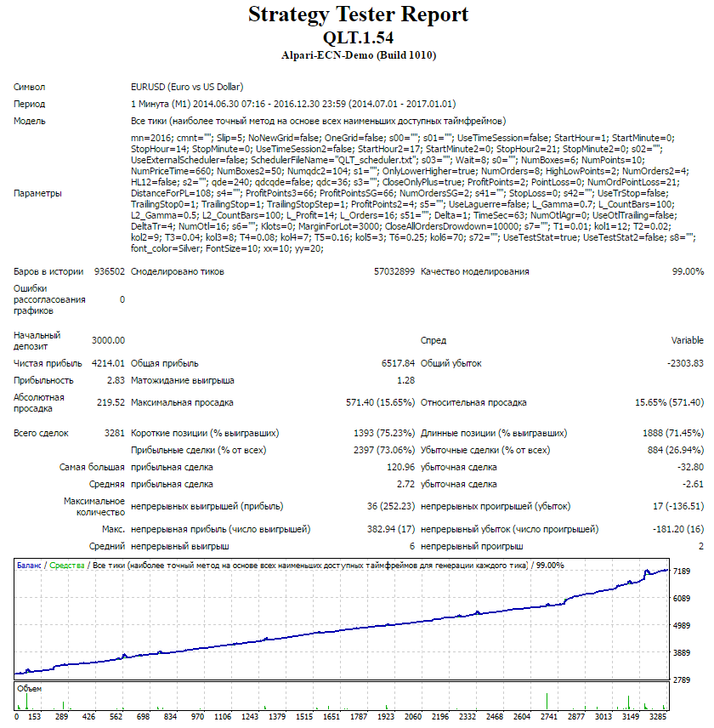Image resolution: width=714 pixels, height=728 pixels.
Task: Select the 'QLT.1.54' heading
Action: coord(358,37)
